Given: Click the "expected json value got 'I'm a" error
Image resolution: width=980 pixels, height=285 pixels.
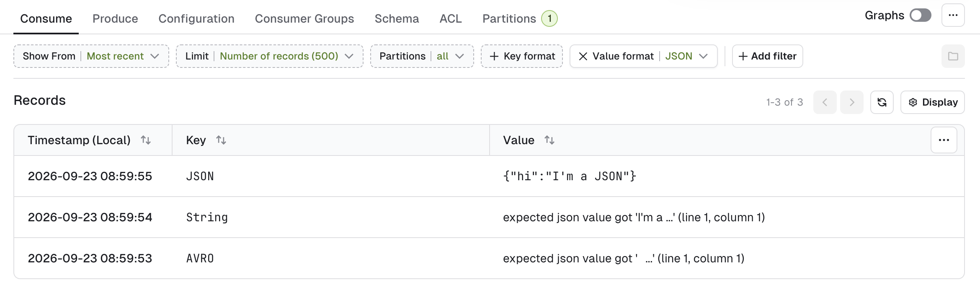Looking at the screenshot, I should click(634, 217).
